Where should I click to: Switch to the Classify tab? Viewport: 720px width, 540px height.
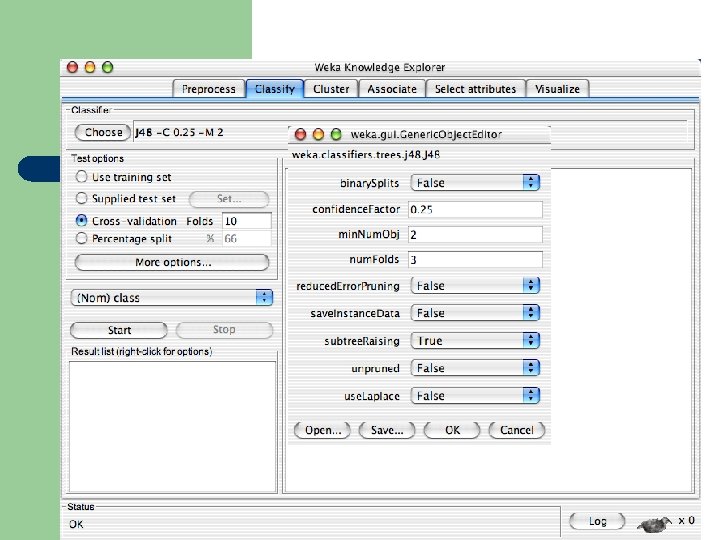point(275,89)
